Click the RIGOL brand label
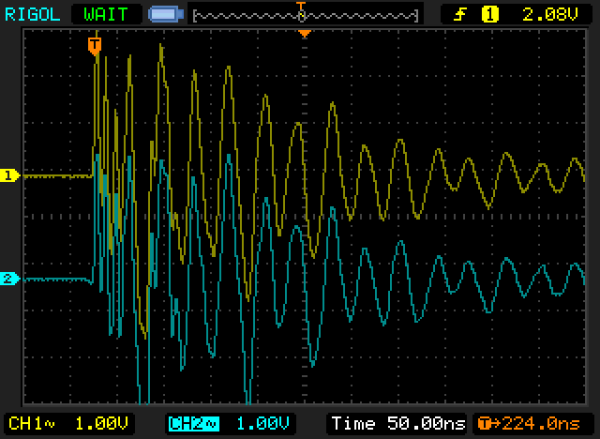Screen dimensions: 600x439 [x=32, y=15]
